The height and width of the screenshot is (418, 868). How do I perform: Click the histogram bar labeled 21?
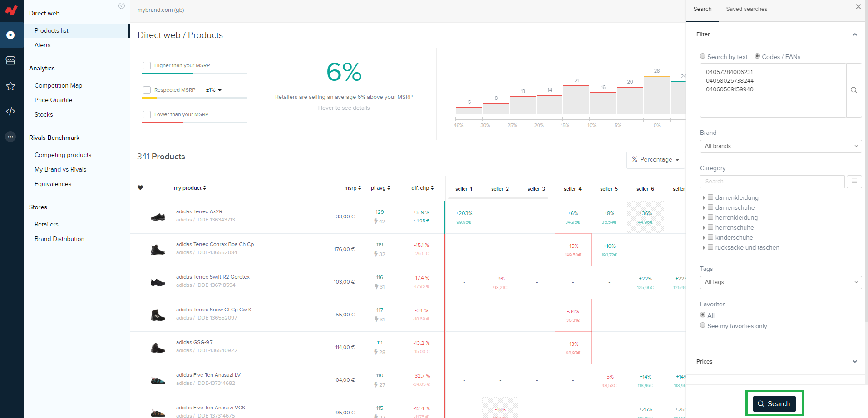click(576, 99)
